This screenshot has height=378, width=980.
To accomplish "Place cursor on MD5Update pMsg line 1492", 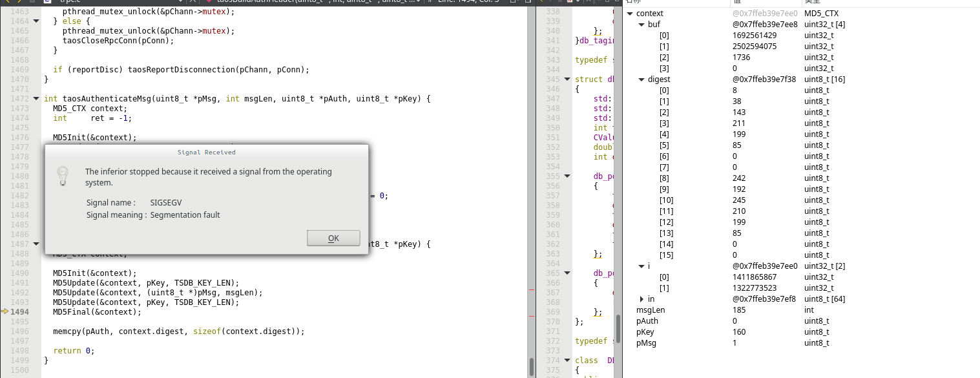I will pyautogui.click(x=158, y=293).
